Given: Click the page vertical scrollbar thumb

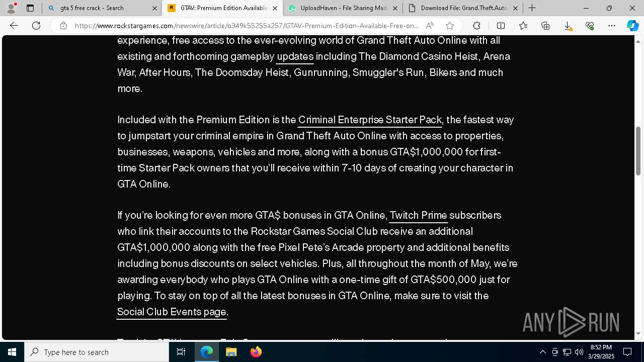Looking at the screenshot, I should 638,151.
